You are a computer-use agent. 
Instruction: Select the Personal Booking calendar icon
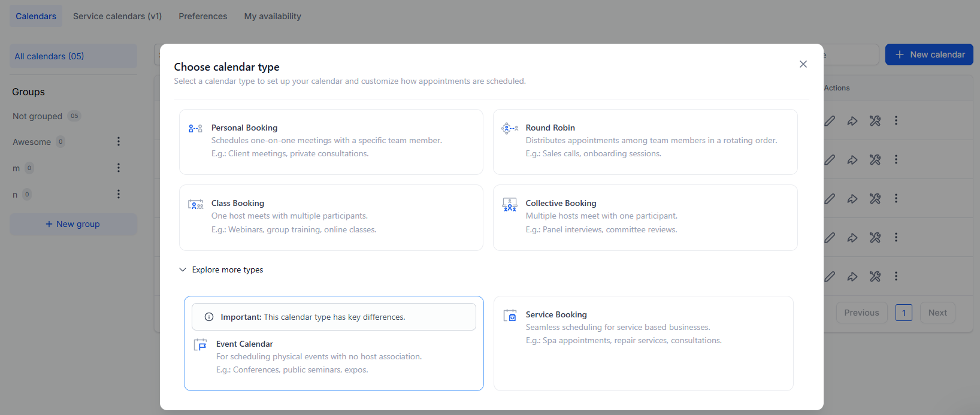pos(195,128)
